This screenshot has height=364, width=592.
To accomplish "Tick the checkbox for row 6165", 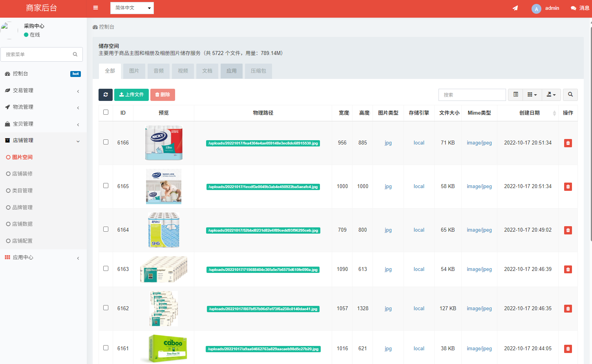I will tap(106, 186).
